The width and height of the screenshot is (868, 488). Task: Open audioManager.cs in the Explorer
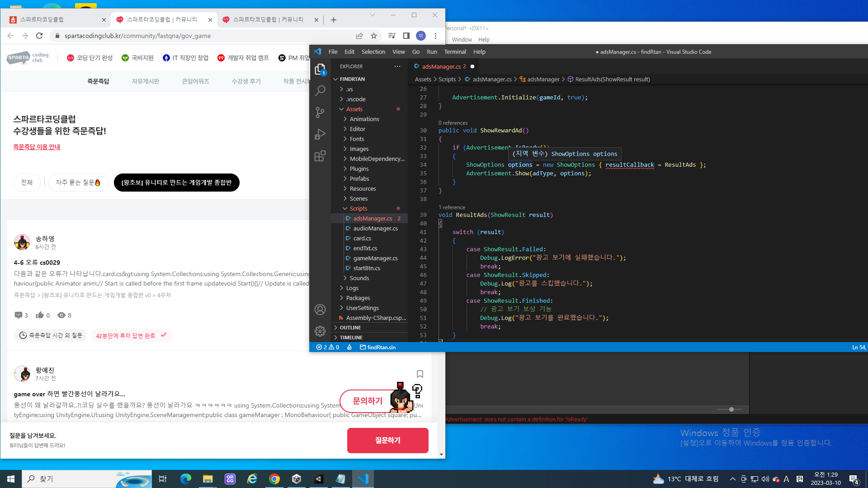coord(375,228)
